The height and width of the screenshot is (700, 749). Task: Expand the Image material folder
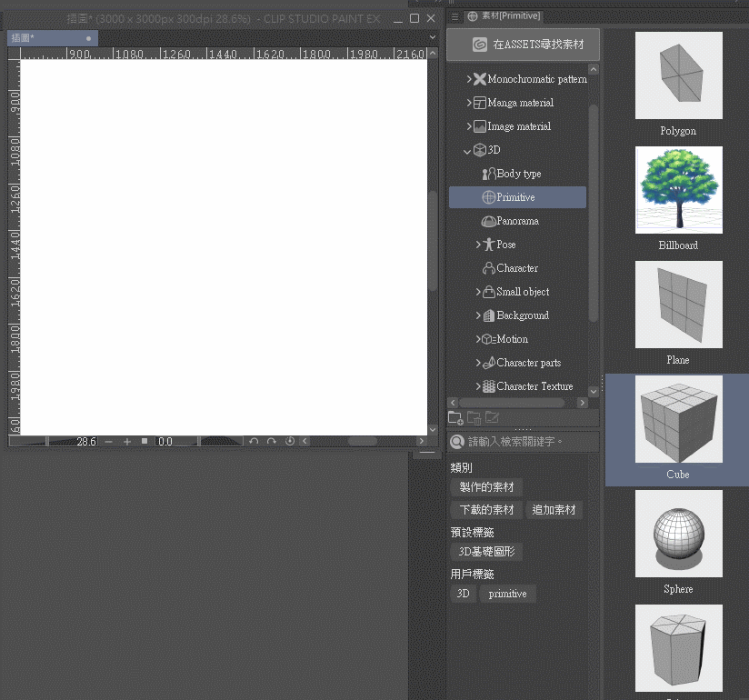469,126
